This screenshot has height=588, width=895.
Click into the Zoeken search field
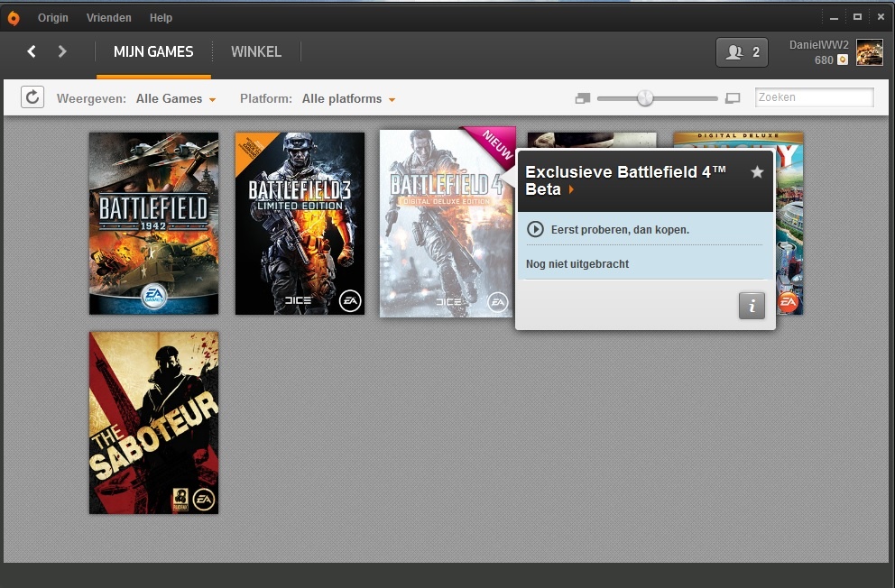pos(815,97)
